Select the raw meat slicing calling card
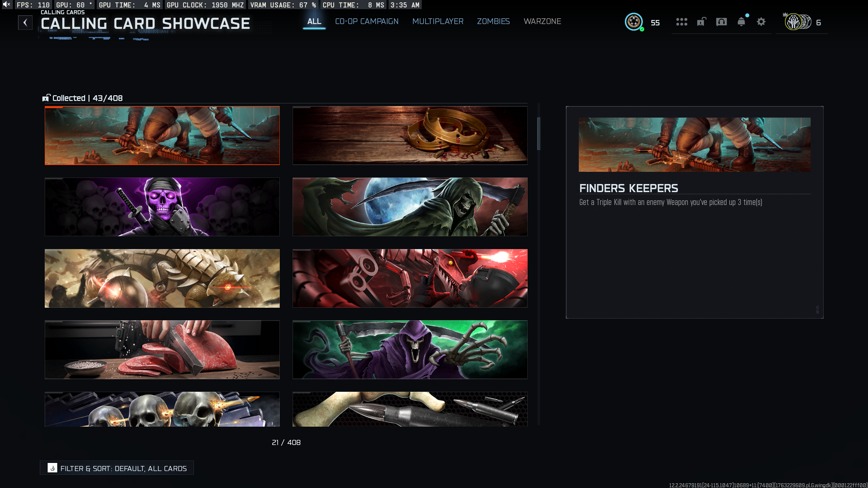The image size is (868, 488). pyautogui.click(x=162, y=349)
